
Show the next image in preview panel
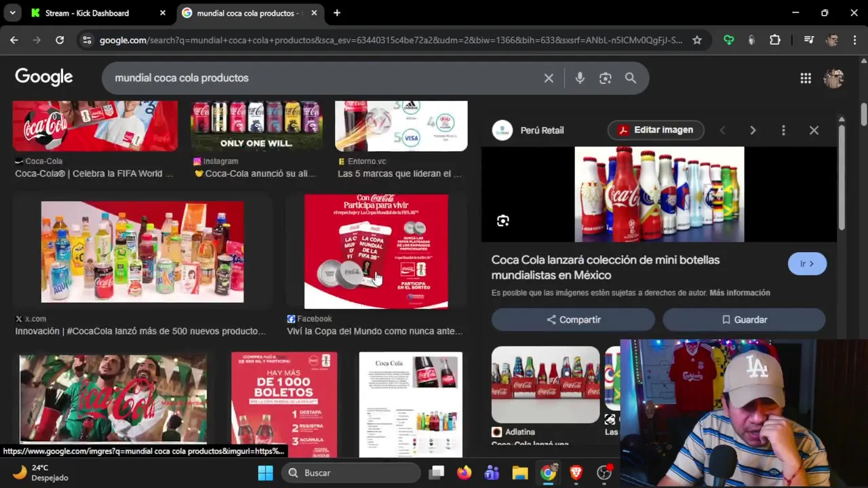coord(753,130)
